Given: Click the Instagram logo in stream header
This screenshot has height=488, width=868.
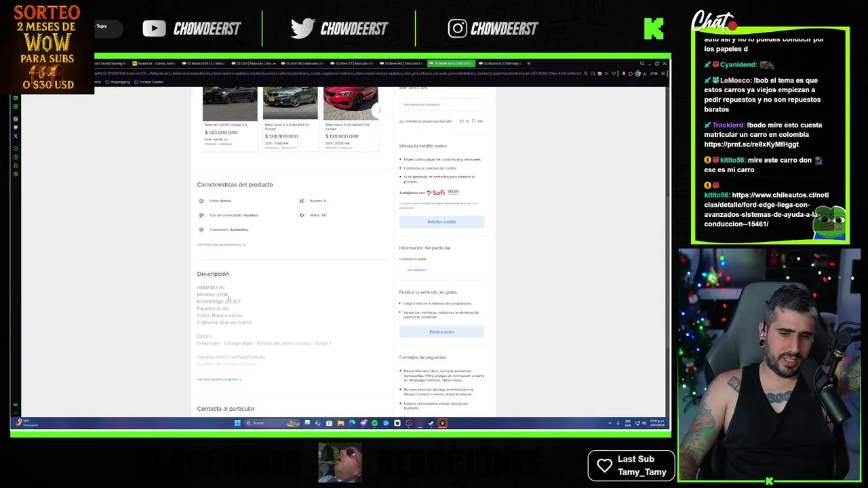Looking at the screenshot, I should pyautogui.click(x=457, y=28).
